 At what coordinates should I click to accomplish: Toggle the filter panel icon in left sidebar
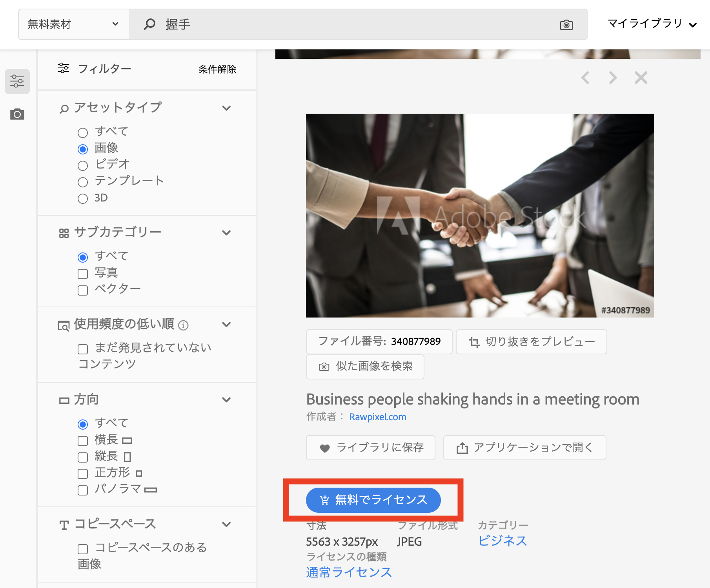click(17, 82)
